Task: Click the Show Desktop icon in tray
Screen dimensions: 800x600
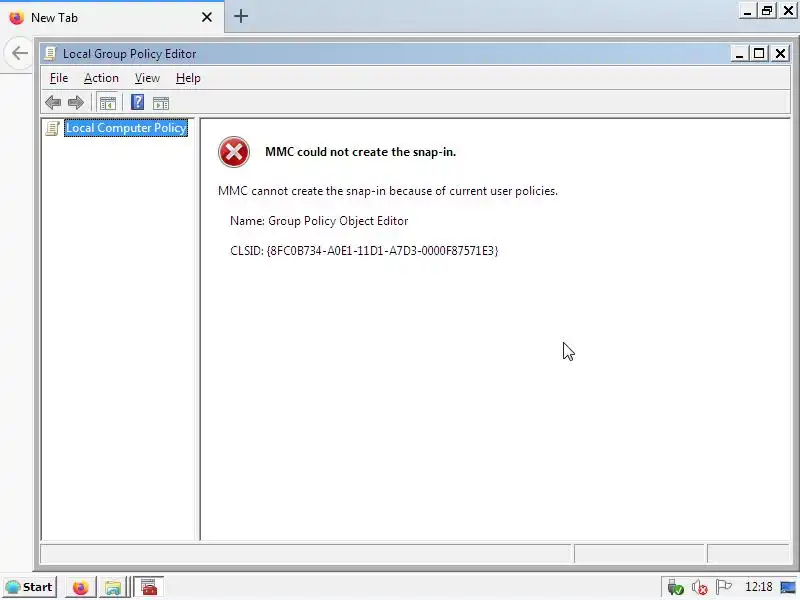Action: pos(788,588)
